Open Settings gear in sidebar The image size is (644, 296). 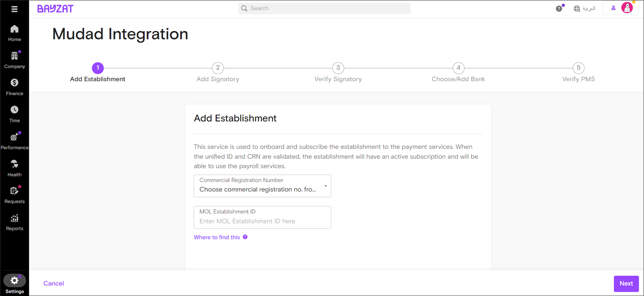14,281
